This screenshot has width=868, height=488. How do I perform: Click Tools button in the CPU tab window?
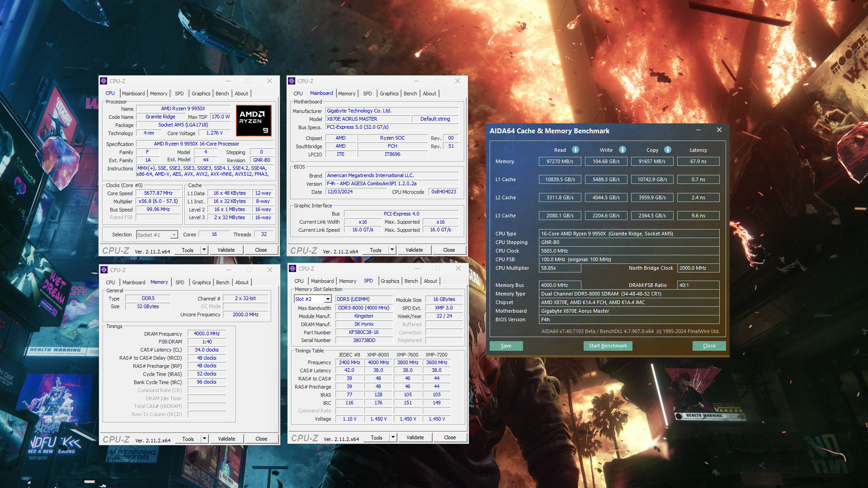[188, 250]
